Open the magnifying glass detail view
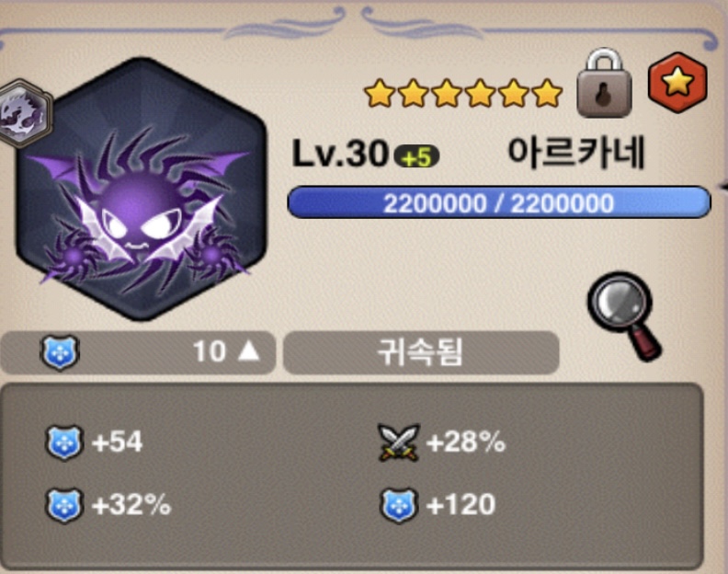Screen dimensions: 728x574 [x=624, y=316]
